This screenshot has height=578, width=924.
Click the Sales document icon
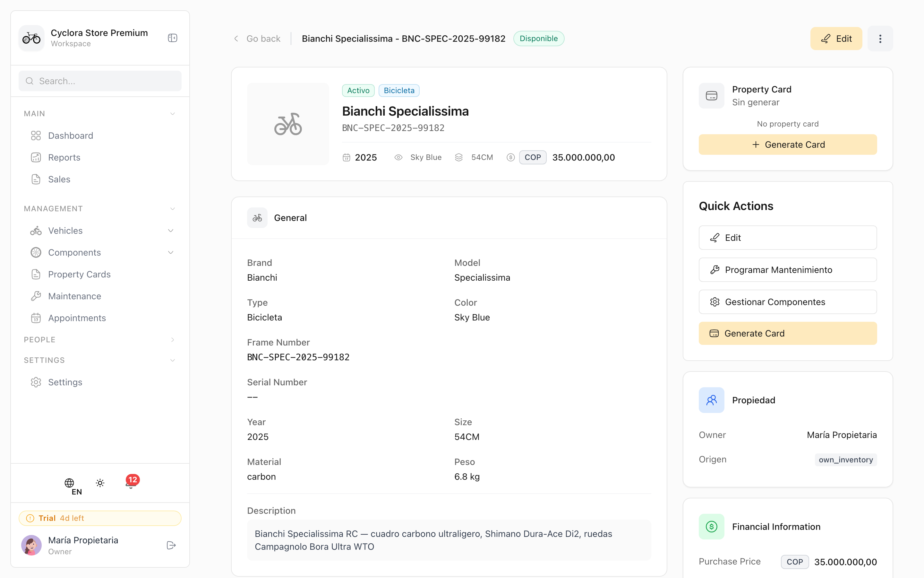(36, 179)
